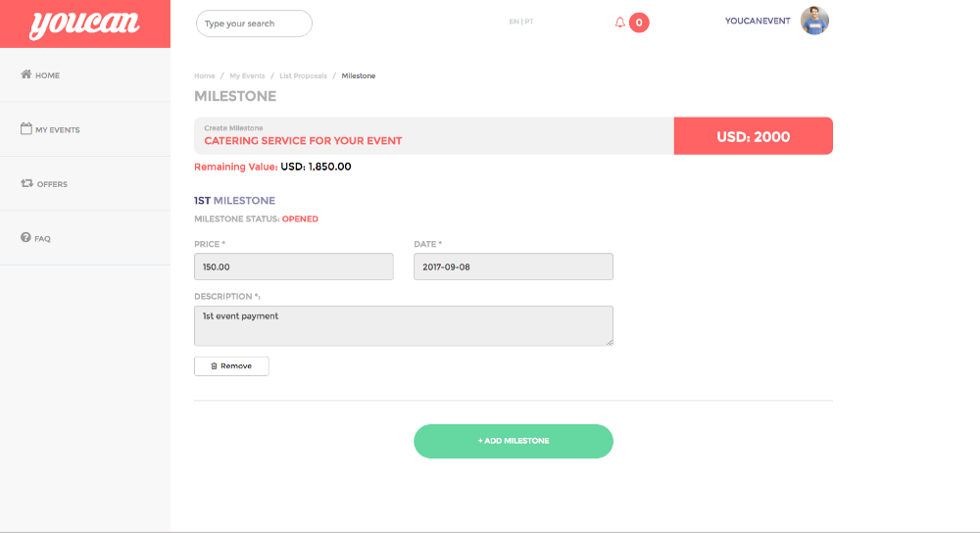Open the notification bell icon
Screen dimensions: 980x533
pos(619,23)
